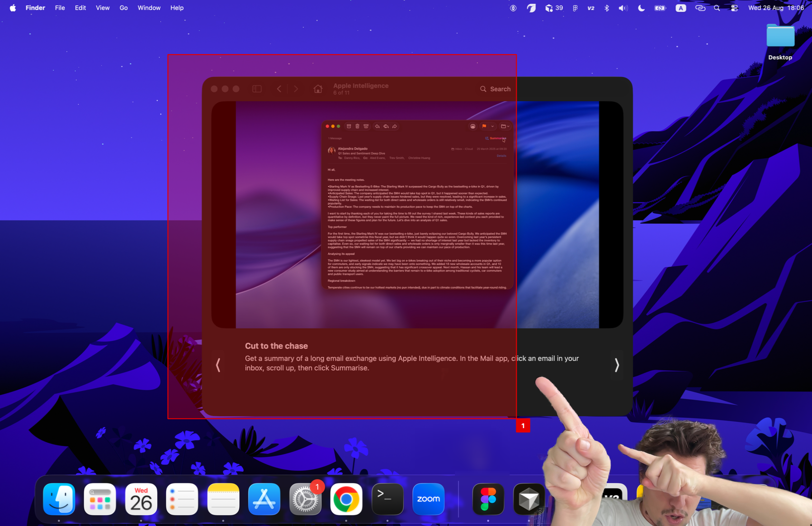This screenshot has height=526, width=812.
Task: Open the Bluetooth menu
Action: coord(606,8)
